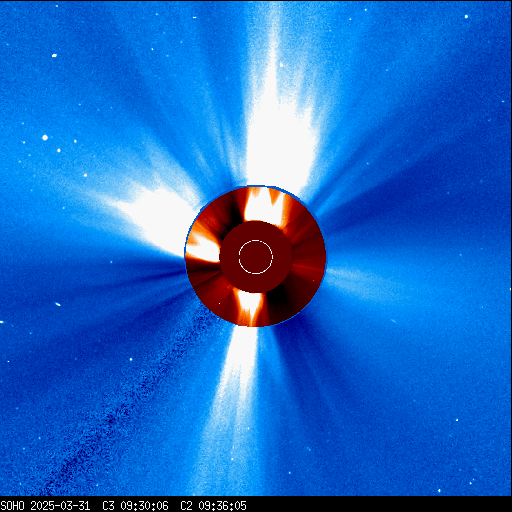Click the white circle marking the solar disk
This screenshot has height=512, width=512.
click(x=256, y=257)
